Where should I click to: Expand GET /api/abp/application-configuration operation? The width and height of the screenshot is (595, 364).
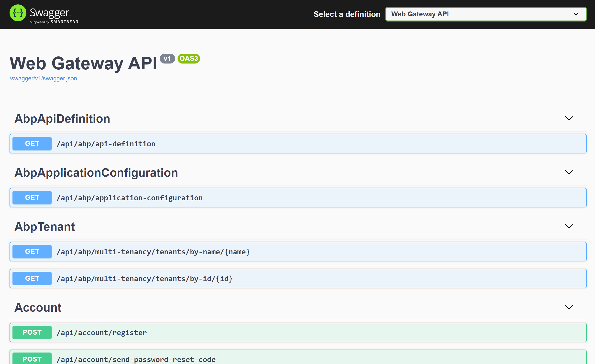(130, 198)
